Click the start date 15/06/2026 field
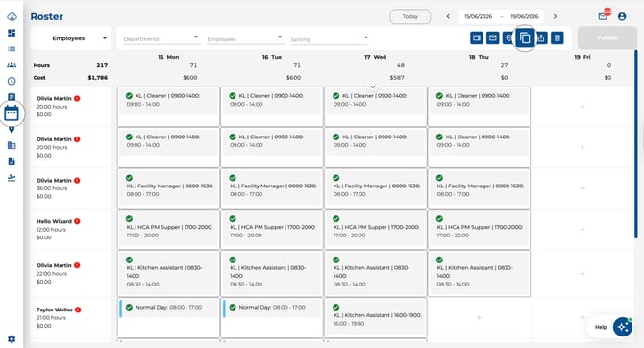The height and width of the screenshot is (348, 644). coord(478,16)
